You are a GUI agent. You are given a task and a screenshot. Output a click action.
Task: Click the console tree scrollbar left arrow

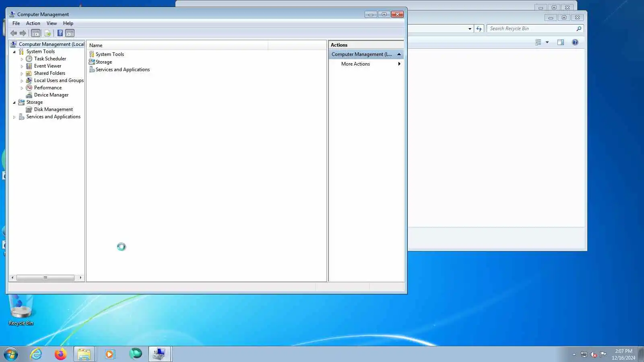(12, 278)
